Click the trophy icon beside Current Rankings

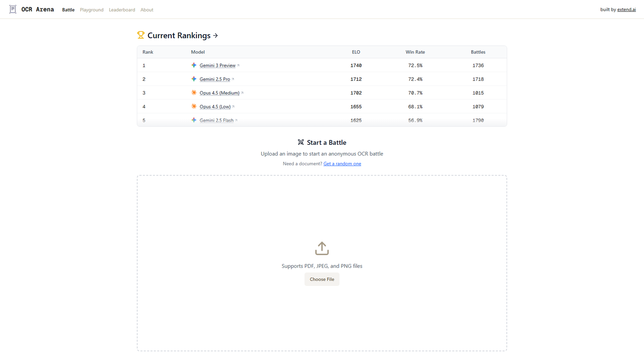pos(140,35)
